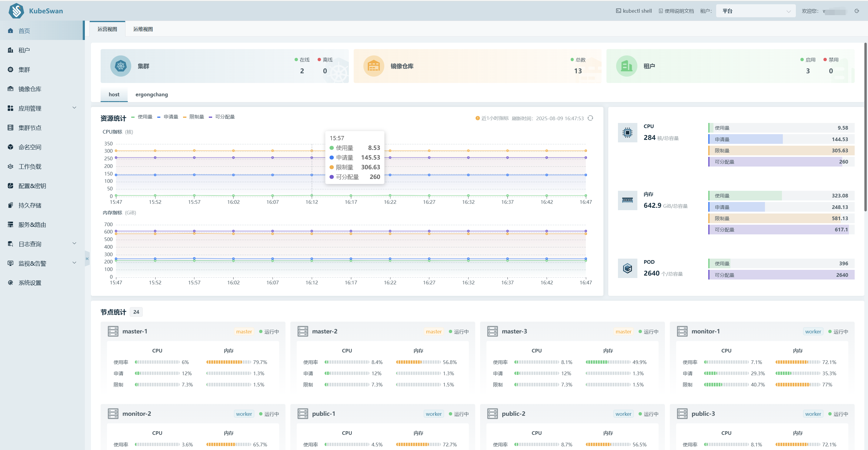Screen dimensions: 868x450
Task: Click the server icon beside monitor-1
Action: point(682,332)
